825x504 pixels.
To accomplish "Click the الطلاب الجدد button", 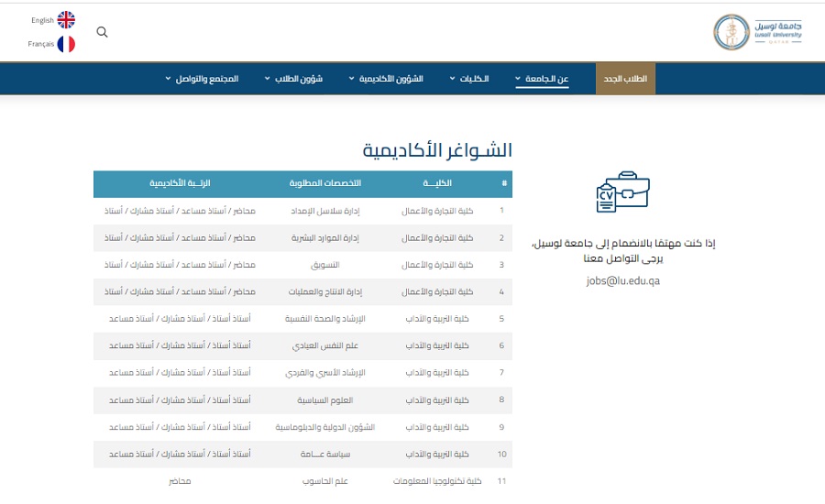I will point(625,79).
